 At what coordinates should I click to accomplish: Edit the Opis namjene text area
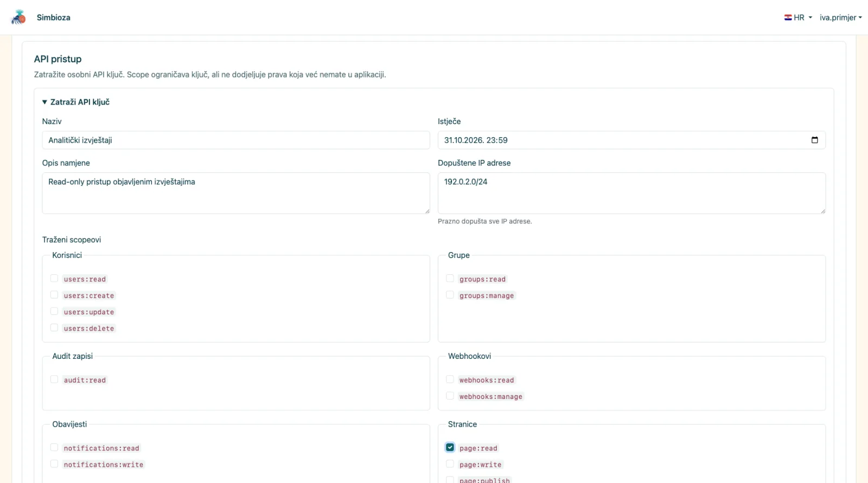(x=236, y=194)
